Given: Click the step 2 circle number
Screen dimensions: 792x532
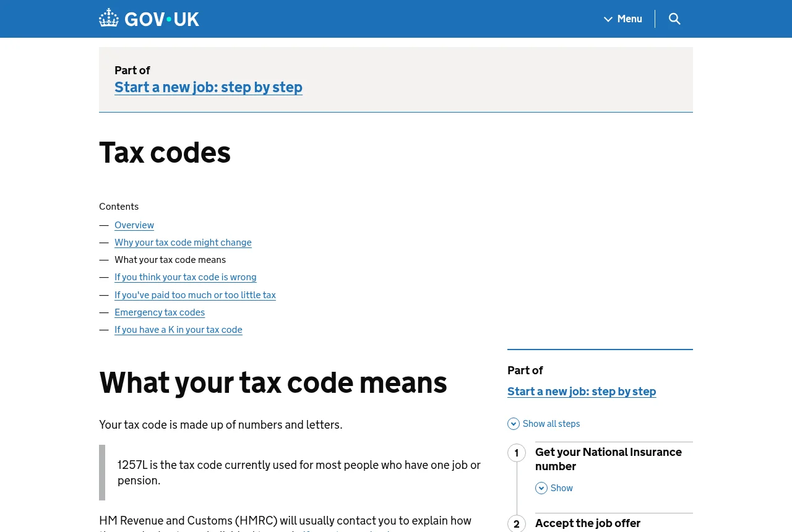Looking at the screenshot, I should point(517,524).
